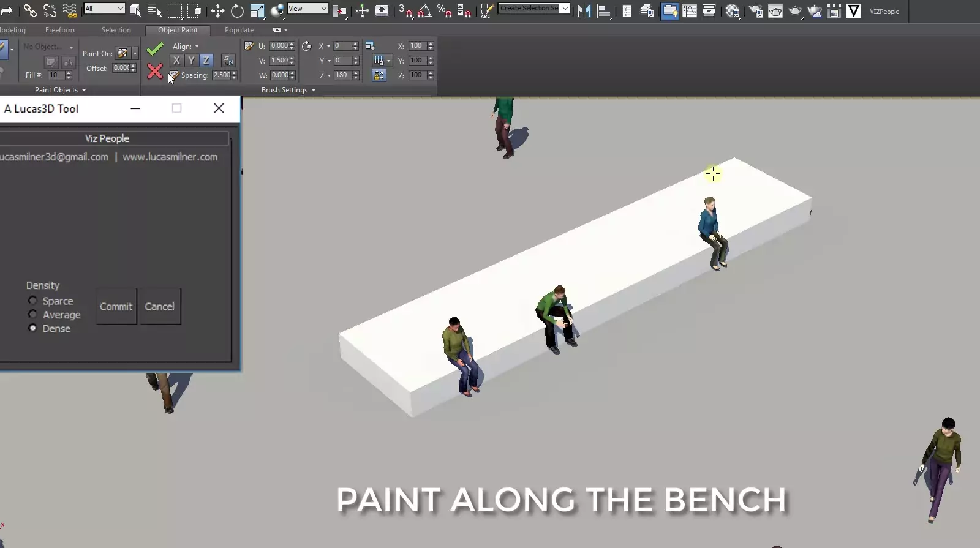Image resolution: width=980 pixels, height=548 pixels.
Task: Select the Sparce density option
Action: [x=32, y=301]
